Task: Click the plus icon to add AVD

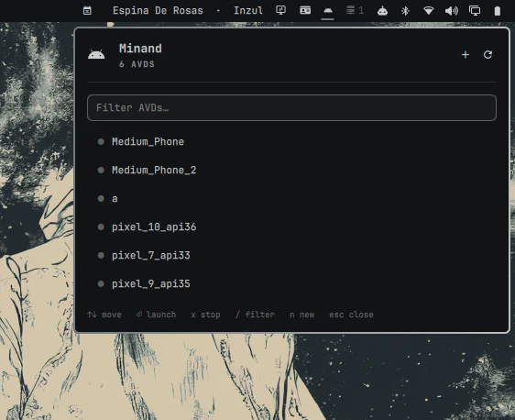Action: (x=466, y=54)
